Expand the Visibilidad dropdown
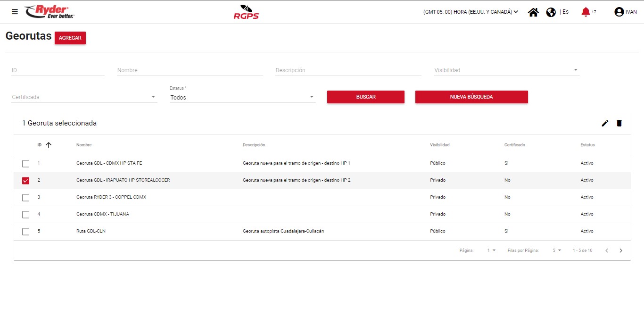 point(506,70)
